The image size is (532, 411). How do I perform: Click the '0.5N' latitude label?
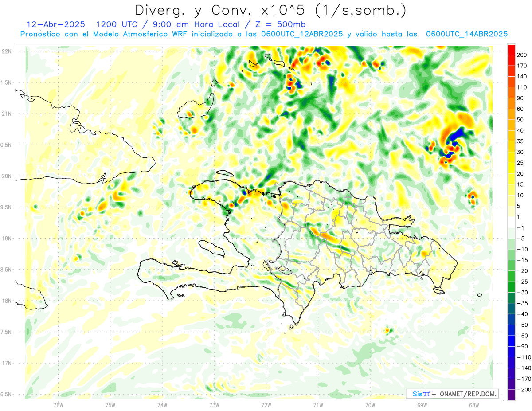coord(7,145)
